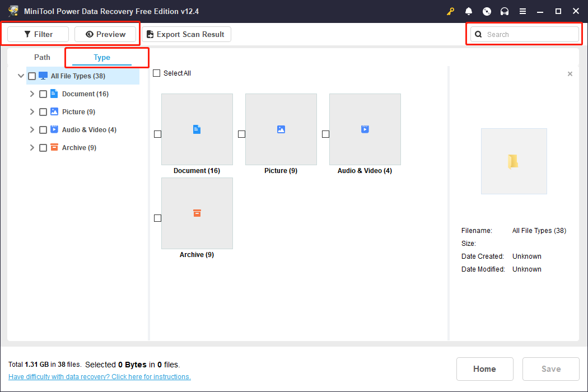This screenshot has width=588, height=392.
Task: Open the Archive (9) thumbnail tile
Action: point(197,213)
